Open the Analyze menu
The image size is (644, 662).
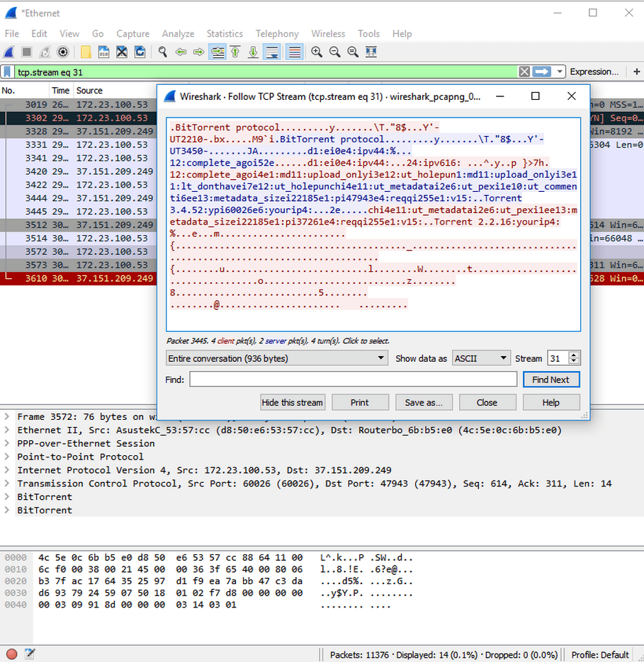(x=178, y=33)
